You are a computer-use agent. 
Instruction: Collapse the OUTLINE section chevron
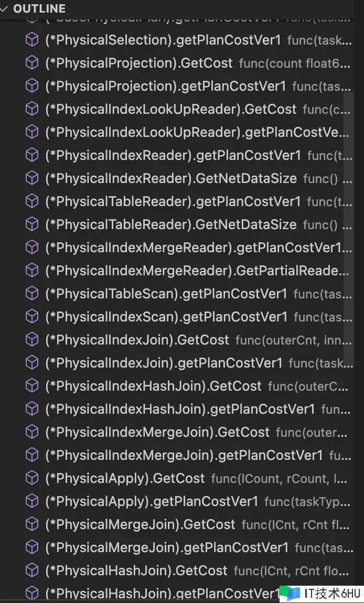point(5,8)
